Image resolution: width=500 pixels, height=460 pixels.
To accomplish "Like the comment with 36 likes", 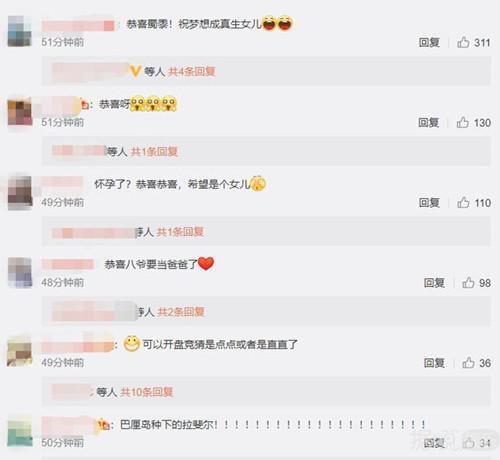I will (468, 362).
